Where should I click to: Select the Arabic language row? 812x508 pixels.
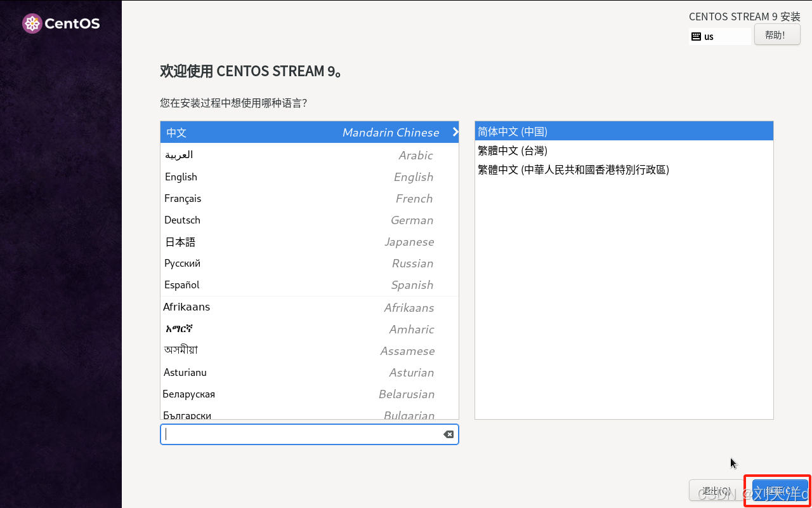tap(309, 155)
